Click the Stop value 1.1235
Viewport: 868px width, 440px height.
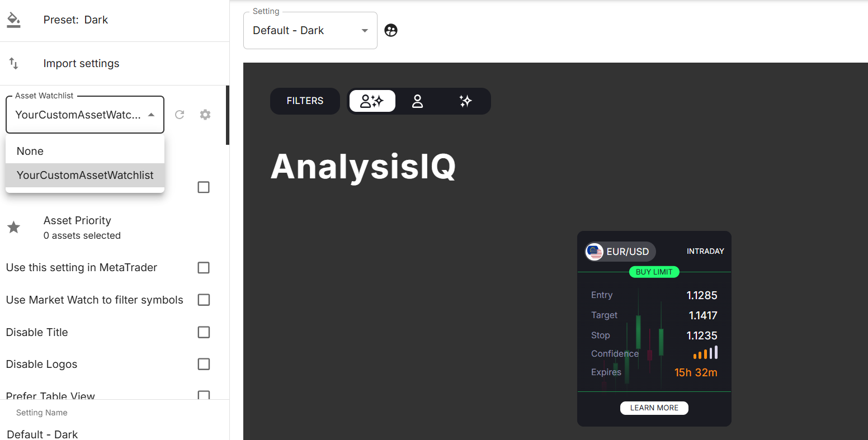(702, 336)
